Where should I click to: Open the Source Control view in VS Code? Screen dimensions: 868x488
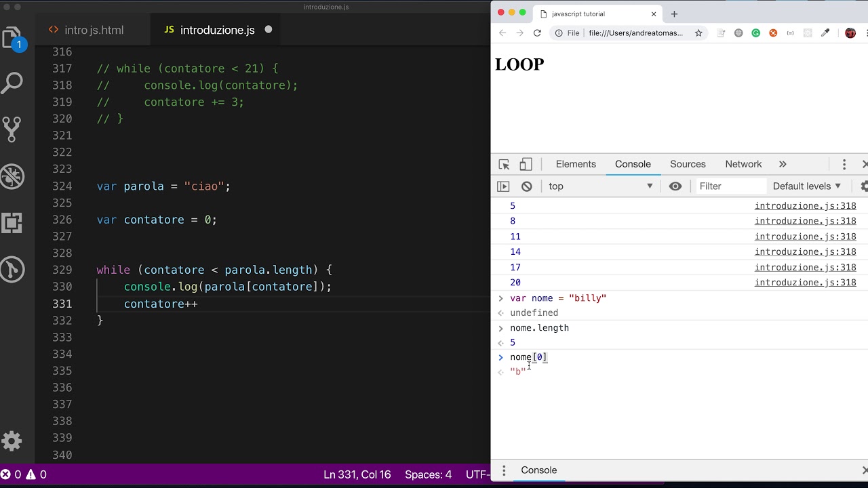click(12, 129)
